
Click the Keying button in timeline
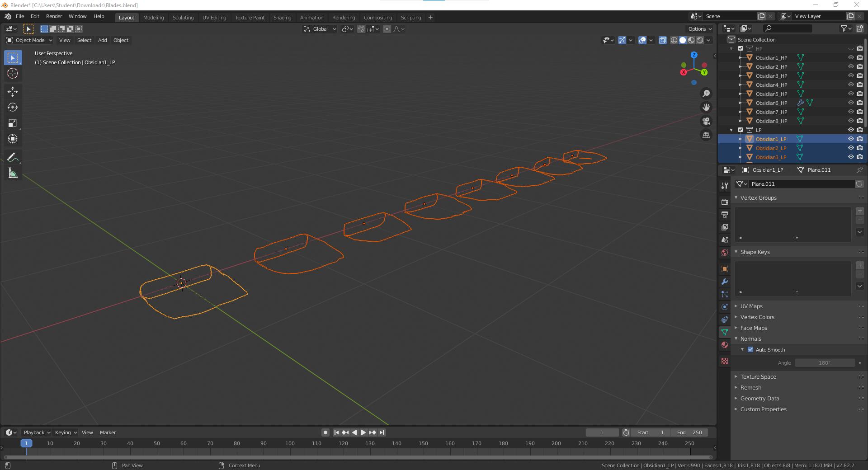click(x=66, y=432)
